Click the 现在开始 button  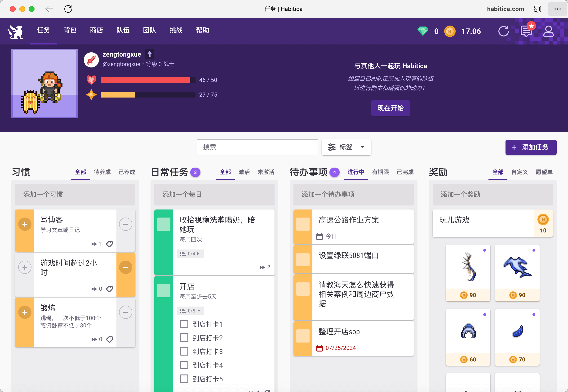click(390, 108)
